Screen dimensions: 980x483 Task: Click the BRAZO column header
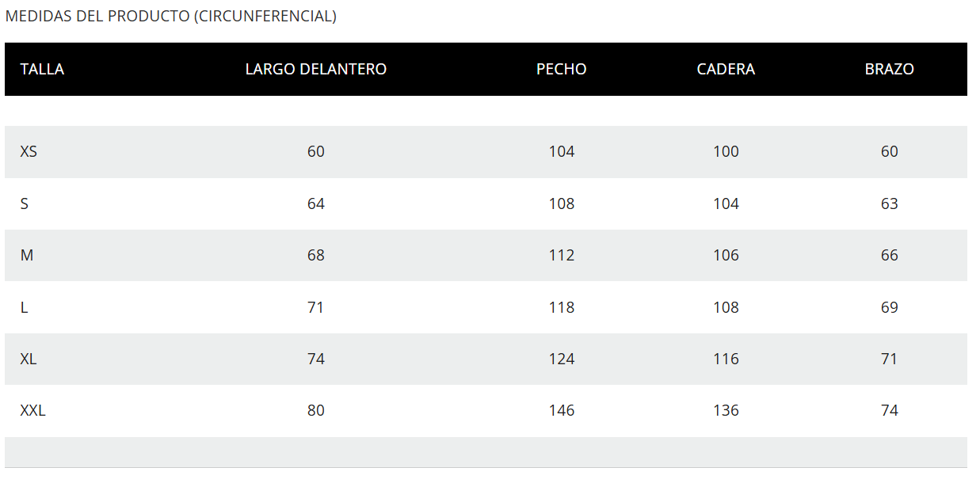889,69
